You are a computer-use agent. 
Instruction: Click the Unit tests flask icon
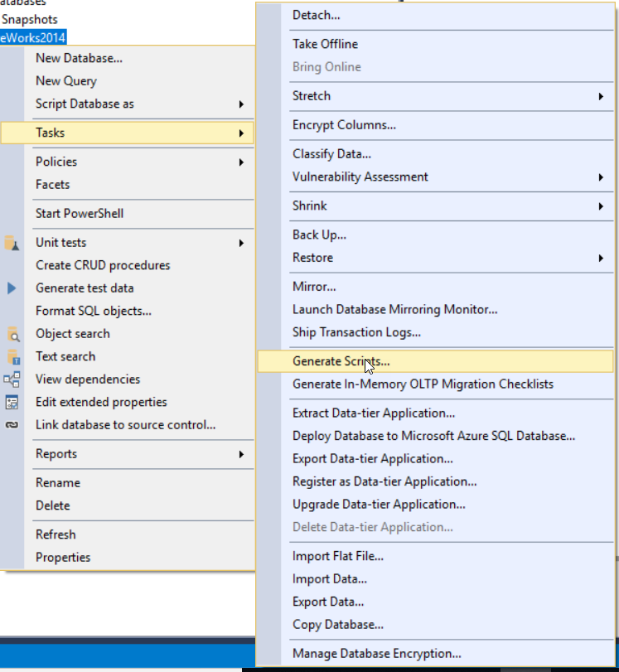pyautogui.click(x=12, y=243)
